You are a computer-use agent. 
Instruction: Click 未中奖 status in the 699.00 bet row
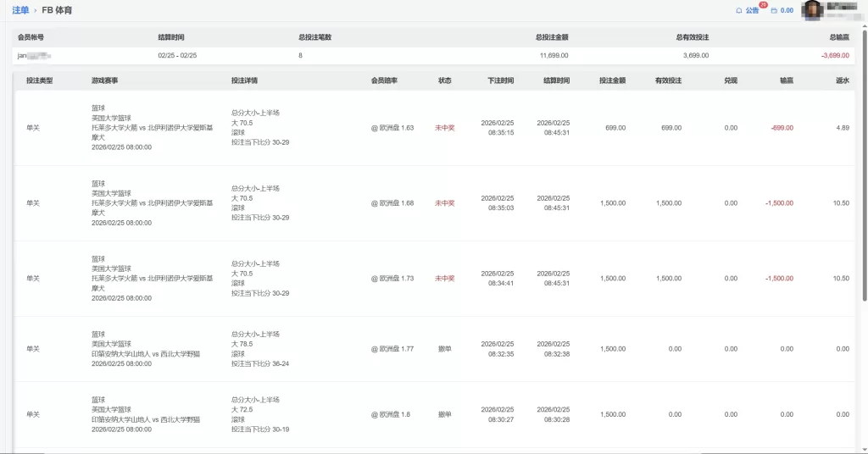[444, 128]
